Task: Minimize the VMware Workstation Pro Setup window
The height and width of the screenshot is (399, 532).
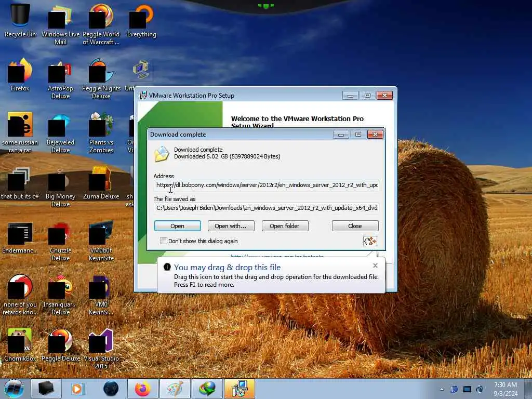Action: (351, 96)
